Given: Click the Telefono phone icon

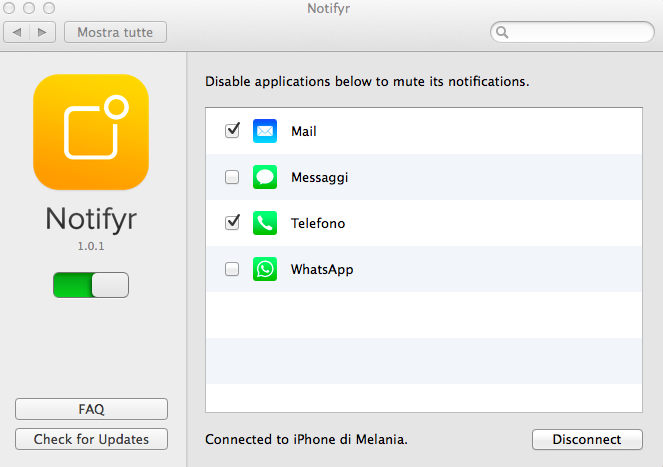Looking at the screenshot, I should [265, 223].
